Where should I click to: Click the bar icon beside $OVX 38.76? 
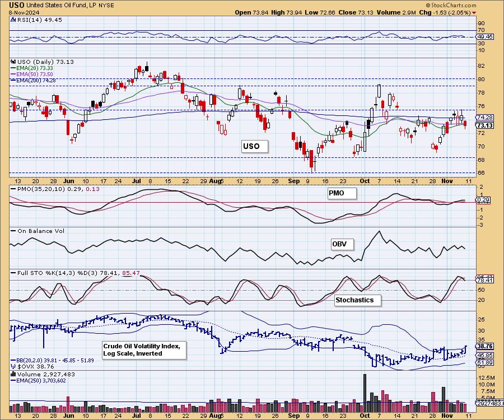pyautogui.click(x=13, y=366)
